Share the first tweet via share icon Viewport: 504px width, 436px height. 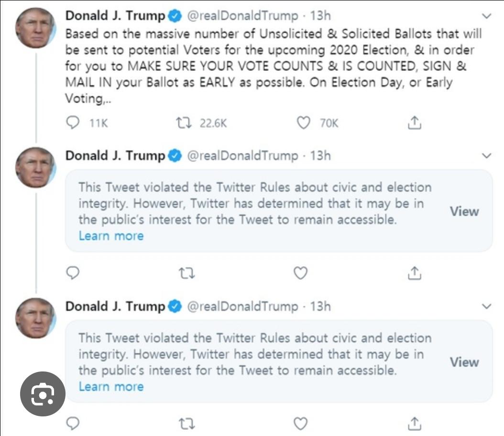pos(415,123)
